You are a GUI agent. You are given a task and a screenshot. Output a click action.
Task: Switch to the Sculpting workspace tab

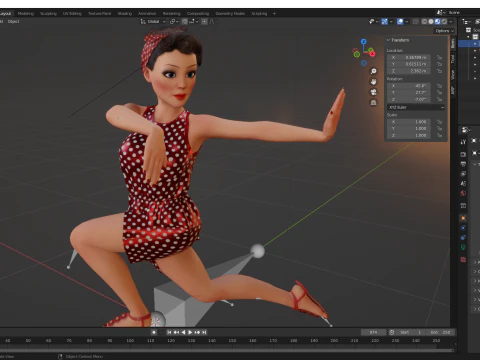48,14
